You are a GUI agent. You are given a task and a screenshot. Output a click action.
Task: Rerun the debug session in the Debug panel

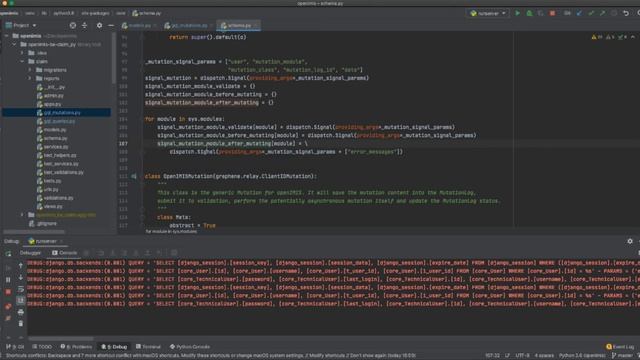8,253
